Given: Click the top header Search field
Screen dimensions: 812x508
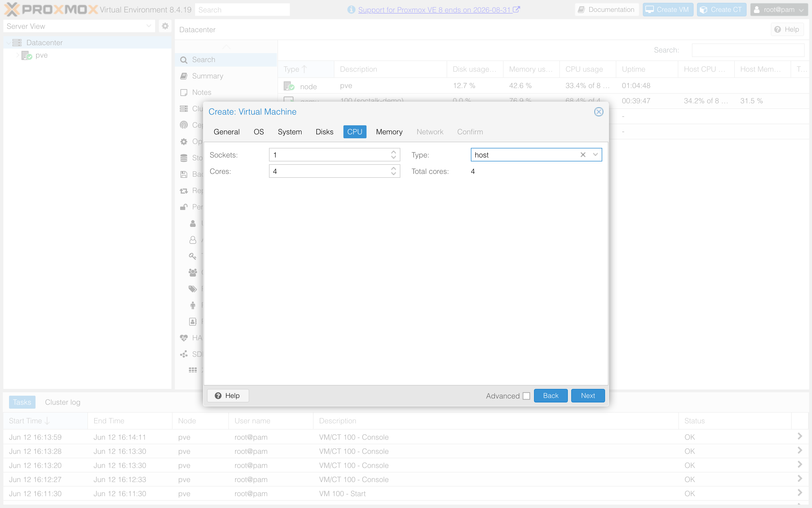Looking at the screenshot, I should tap(242, 10).
